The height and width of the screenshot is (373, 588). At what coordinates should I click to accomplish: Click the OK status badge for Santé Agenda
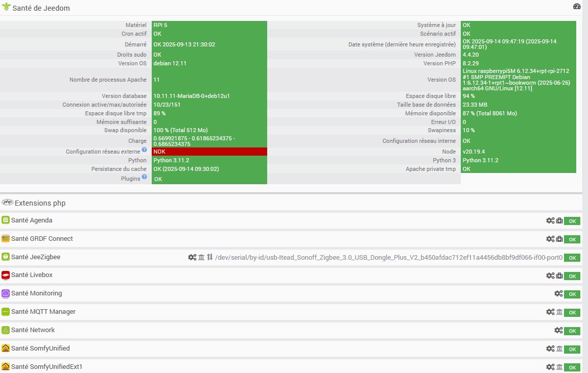pos(572,221)
